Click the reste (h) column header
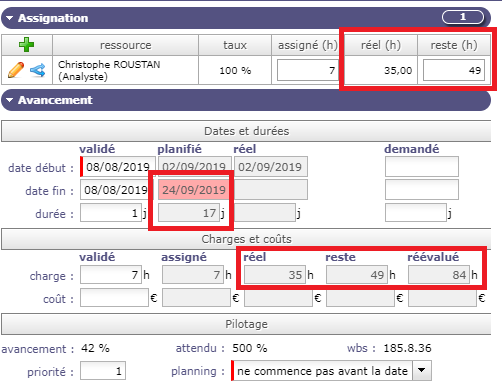The height and width of the screenshot is (387, 502). [x=454, y=45]
